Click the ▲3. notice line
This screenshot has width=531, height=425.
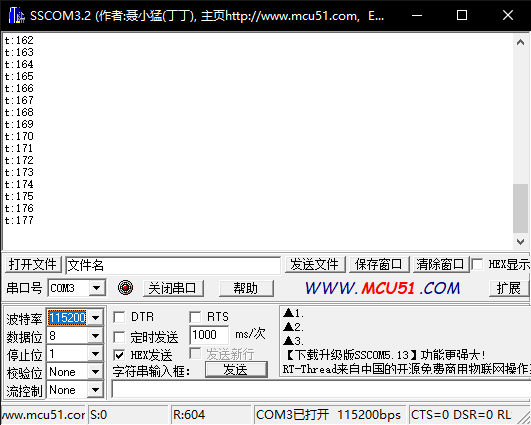pyautogui.click(x=294, y=340)
